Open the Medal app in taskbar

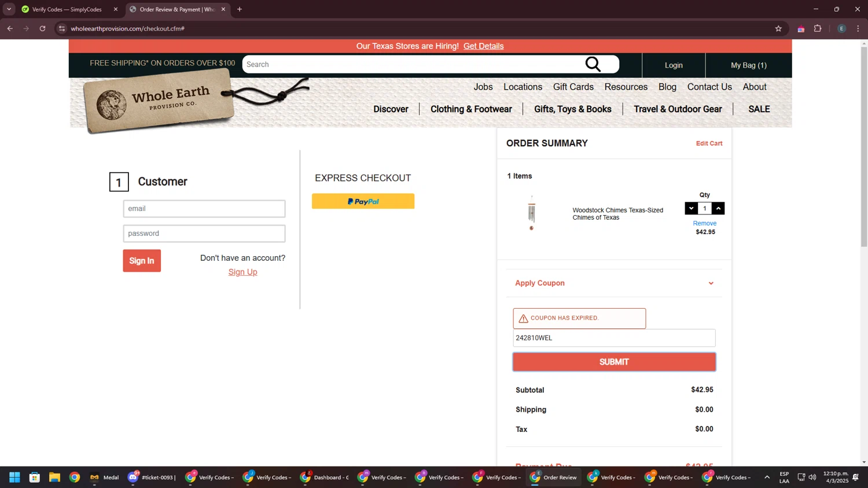point(104,477)
